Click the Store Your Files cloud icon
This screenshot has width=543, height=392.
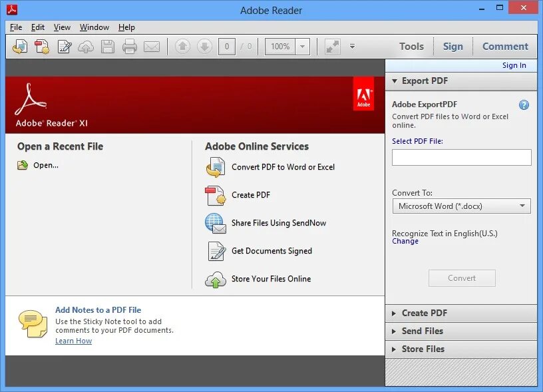pyautogui.click(x=216, y=280)
